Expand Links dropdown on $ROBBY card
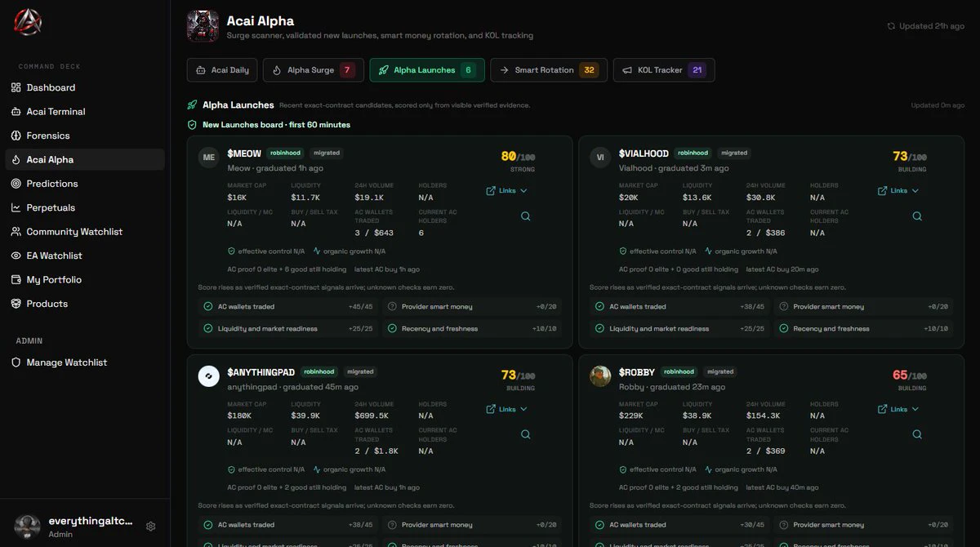Viewport: 980px width, 547px height. (x=898, y=409)
